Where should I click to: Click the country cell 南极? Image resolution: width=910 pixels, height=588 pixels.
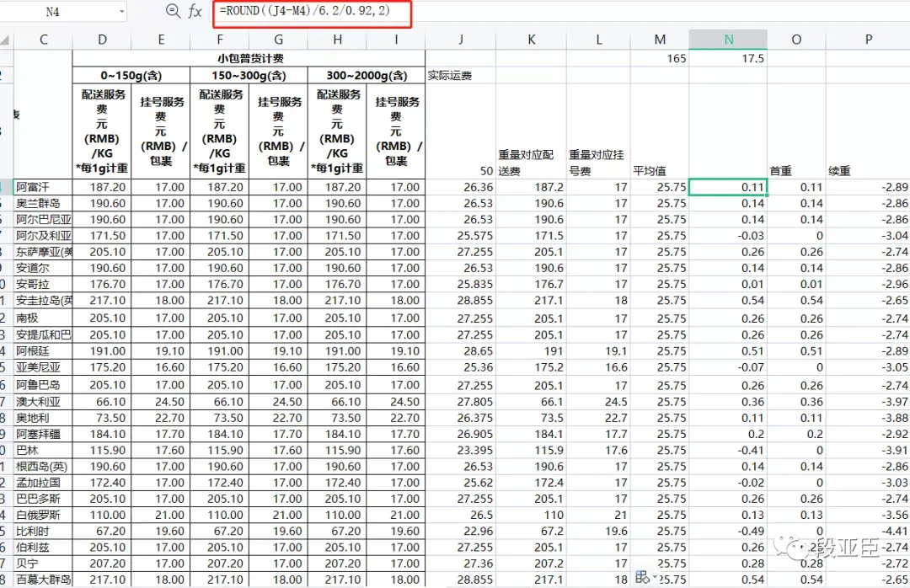click(x=44, y=318)
